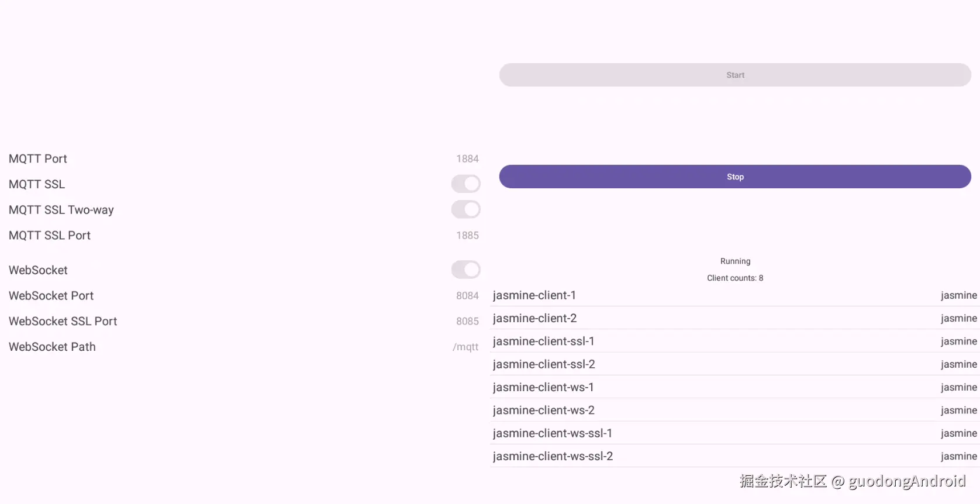This screenshot has height=504, width=980.
Task: Toggle the WebSocket switch
Action: coord(465,270)
